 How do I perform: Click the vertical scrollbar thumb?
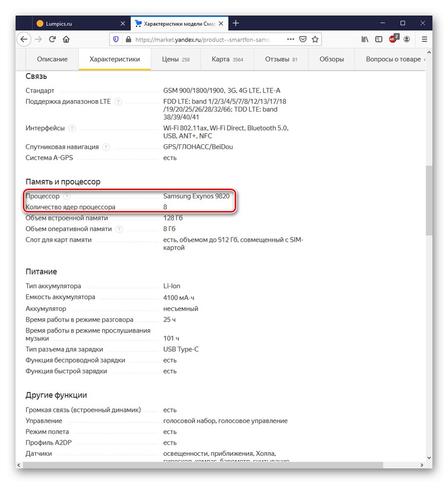429,201
